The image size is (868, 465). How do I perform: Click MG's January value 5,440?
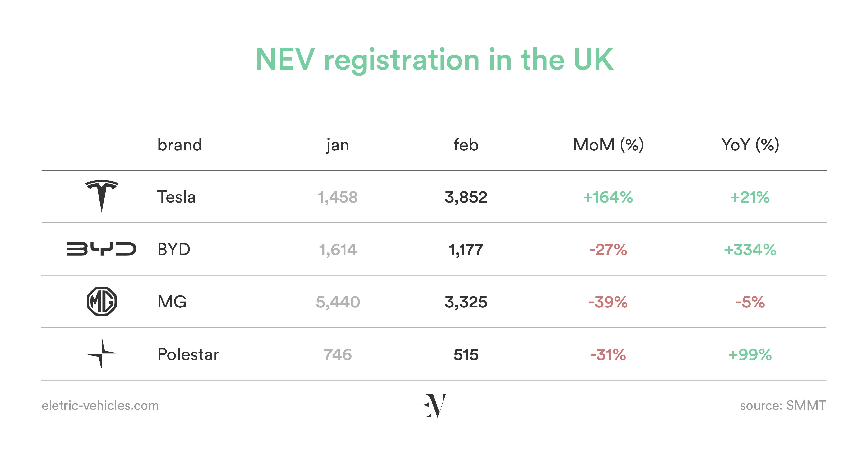tap(338, 302)
